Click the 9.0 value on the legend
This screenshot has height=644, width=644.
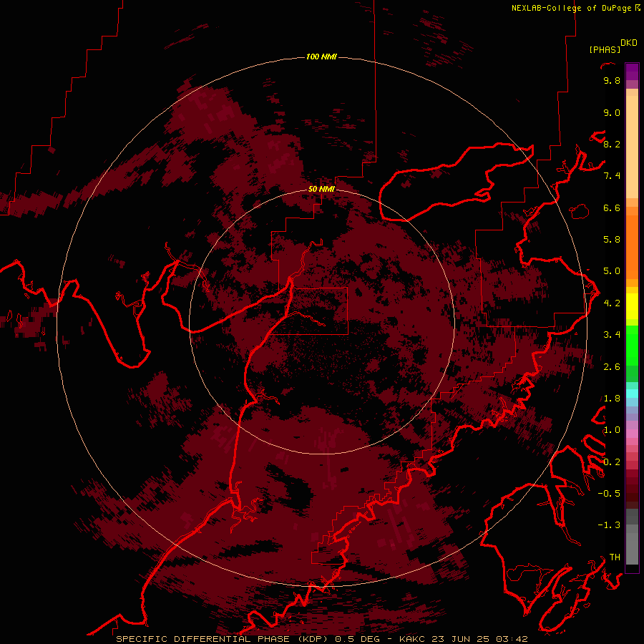pyautogui.click(x=612, y=112)
